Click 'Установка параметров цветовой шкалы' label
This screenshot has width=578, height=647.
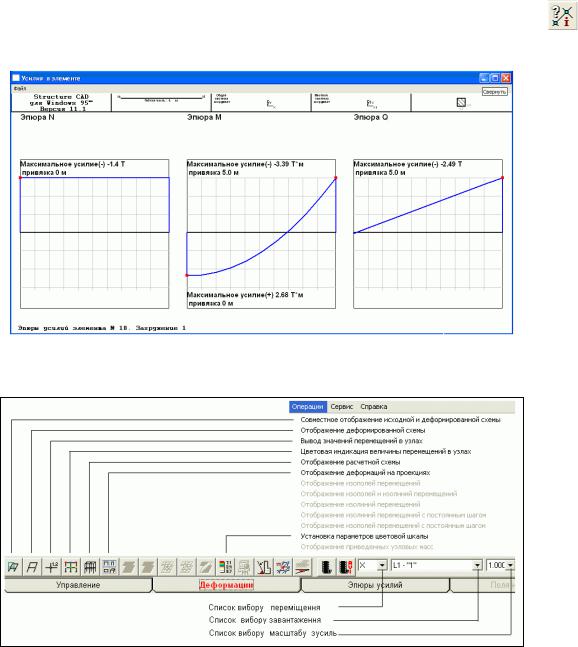point(364,536)
